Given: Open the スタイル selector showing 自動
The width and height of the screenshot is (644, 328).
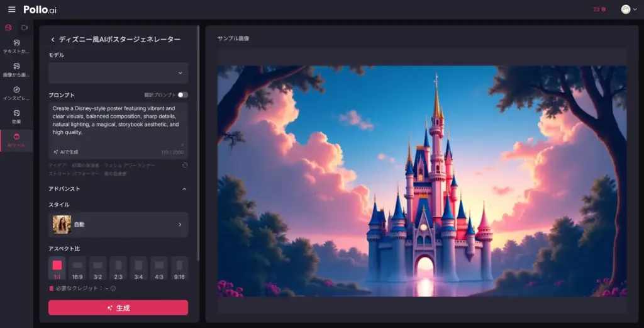Looking at the screenshot, I should coord(118,224).
